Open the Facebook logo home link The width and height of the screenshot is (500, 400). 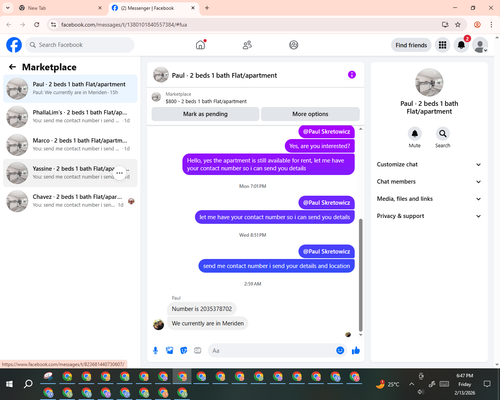[14, 45]
